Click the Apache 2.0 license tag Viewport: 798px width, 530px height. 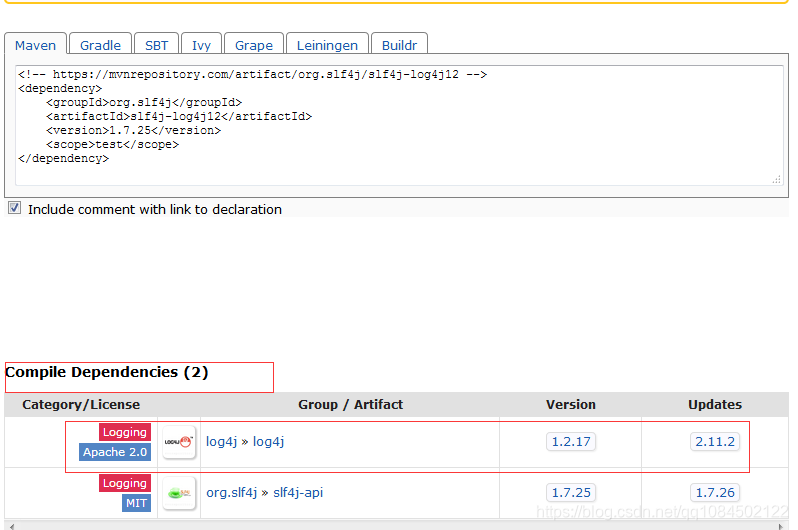(115, 452)
